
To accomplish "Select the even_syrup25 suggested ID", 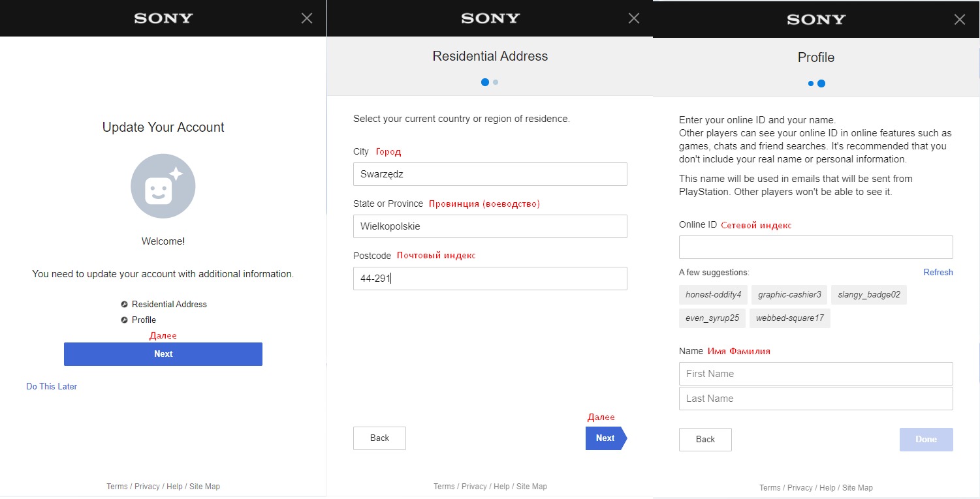I will 712,318.
